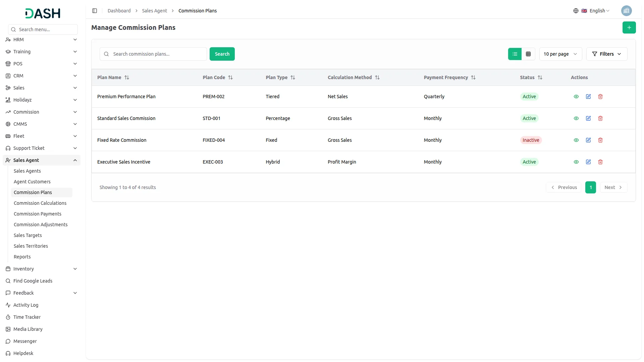Open the user avatar menu
Screen dimensions: 644x362
pyautogui.click(x=626, y=11)
